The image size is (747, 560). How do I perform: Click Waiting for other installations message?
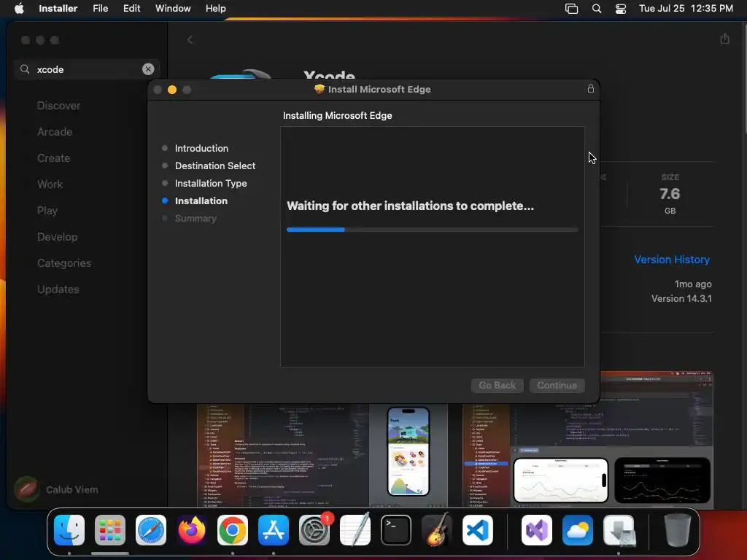click(410, 206)
